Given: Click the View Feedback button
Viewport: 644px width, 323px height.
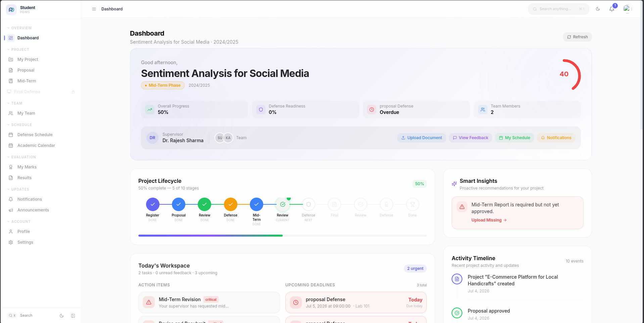Looking at the screenshot, I should tap(470, 138).
